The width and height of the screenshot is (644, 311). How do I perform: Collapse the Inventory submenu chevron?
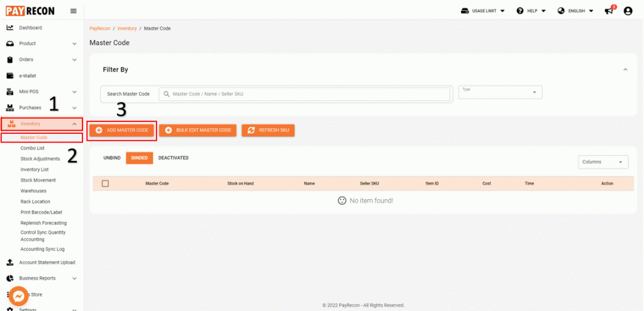(74, 124)
